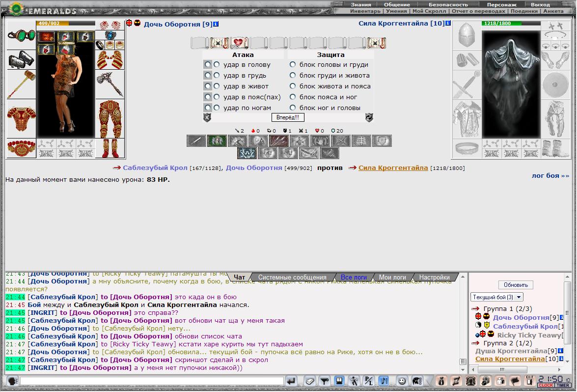The image size is (577, 392).
Task: Open Поединки submenu item
Action: [x=524, y=11]
